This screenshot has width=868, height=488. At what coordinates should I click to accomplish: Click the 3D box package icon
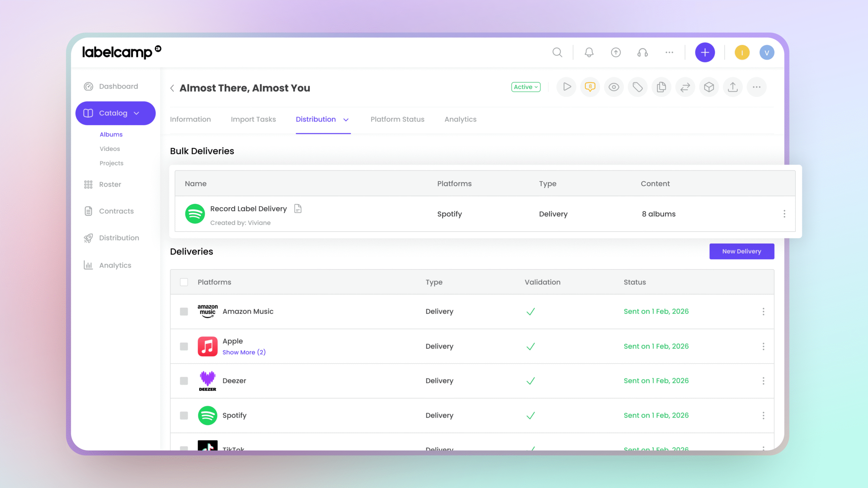click(x=709, y=87)
